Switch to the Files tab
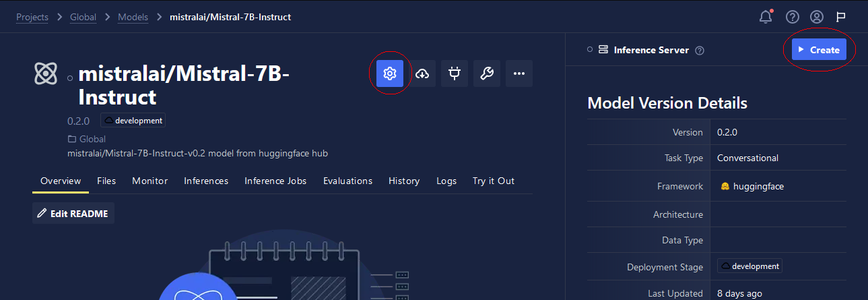Viewport: 868px width, 300px height. click(x=106, y=181)
